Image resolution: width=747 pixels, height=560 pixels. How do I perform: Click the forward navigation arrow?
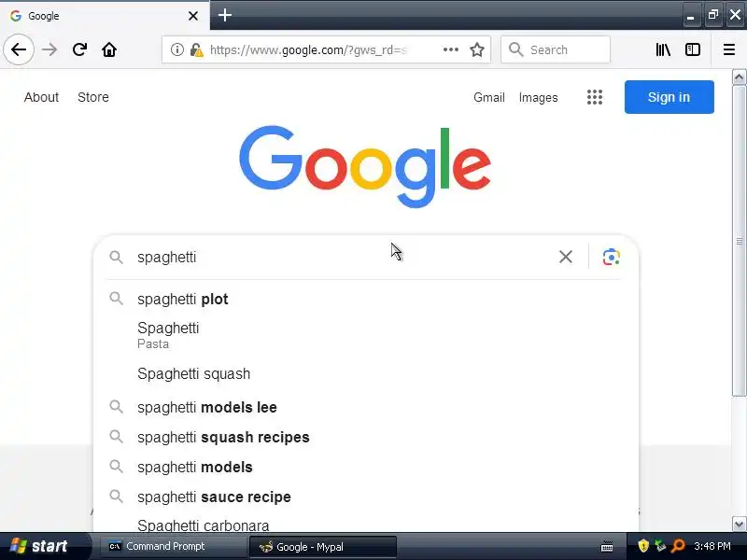[x=49, y=49]
